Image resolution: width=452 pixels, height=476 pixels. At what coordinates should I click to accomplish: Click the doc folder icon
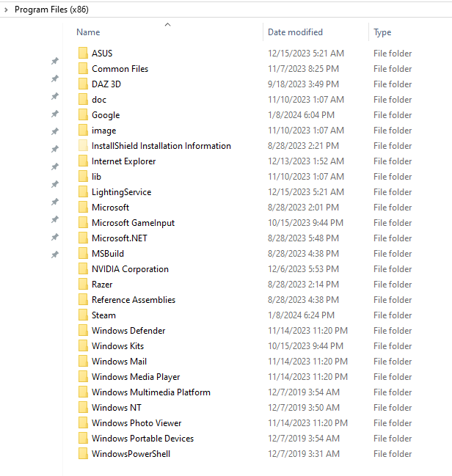click(x=83, y=99)
